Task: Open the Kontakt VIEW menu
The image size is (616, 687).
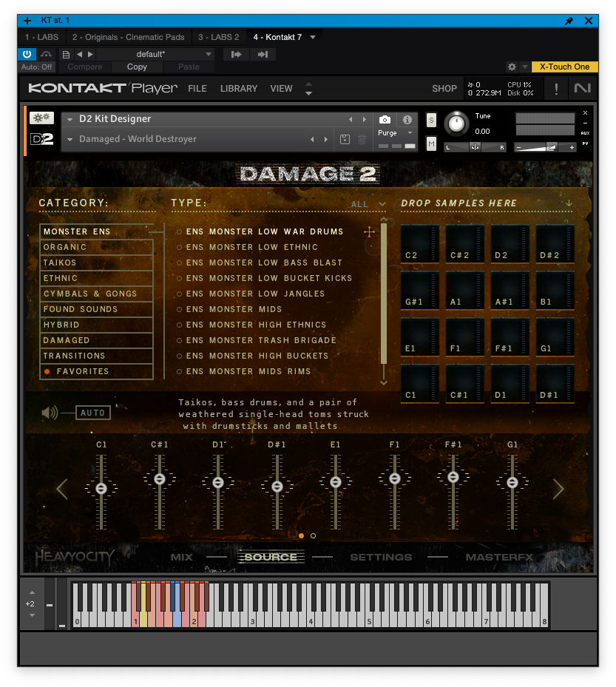Action: [x=281, y=89]
